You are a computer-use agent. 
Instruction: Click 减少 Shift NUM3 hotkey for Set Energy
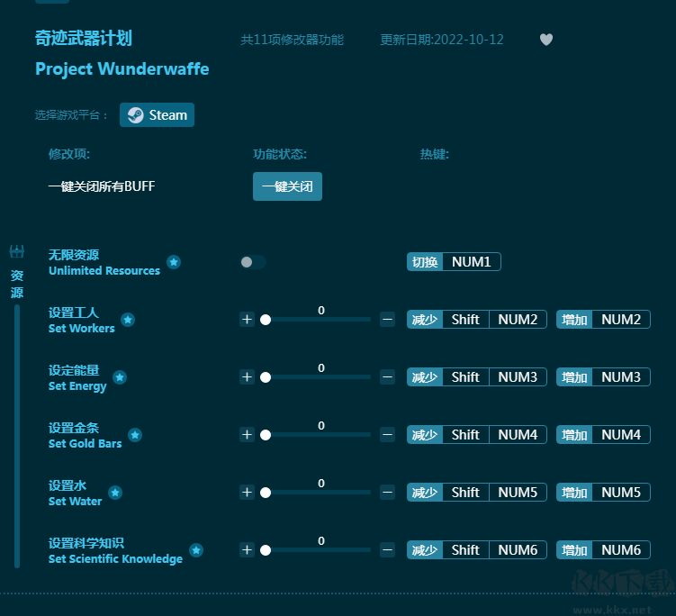477,377
